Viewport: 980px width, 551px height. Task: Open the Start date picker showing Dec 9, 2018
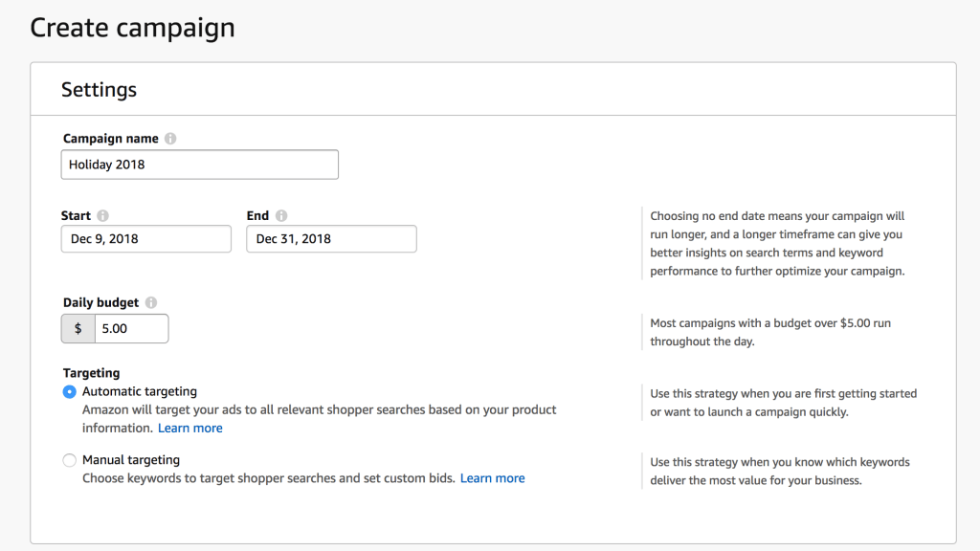[x=146, y=239]
